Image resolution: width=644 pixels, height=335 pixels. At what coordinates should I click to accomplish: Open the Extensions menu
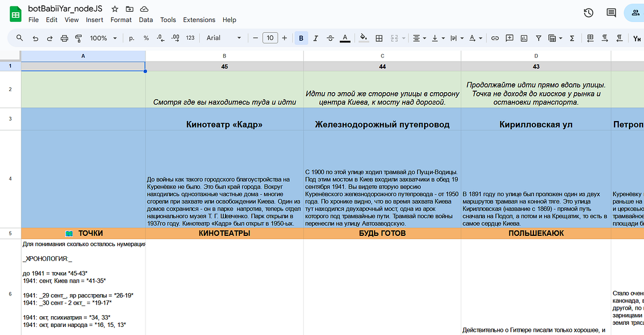coord(199,20)
